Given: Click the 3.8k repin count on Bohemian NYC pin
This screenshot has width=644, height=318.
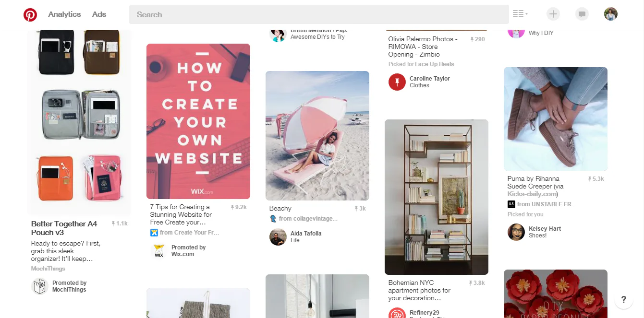Looking at the screenshot, I should [477, 283].
